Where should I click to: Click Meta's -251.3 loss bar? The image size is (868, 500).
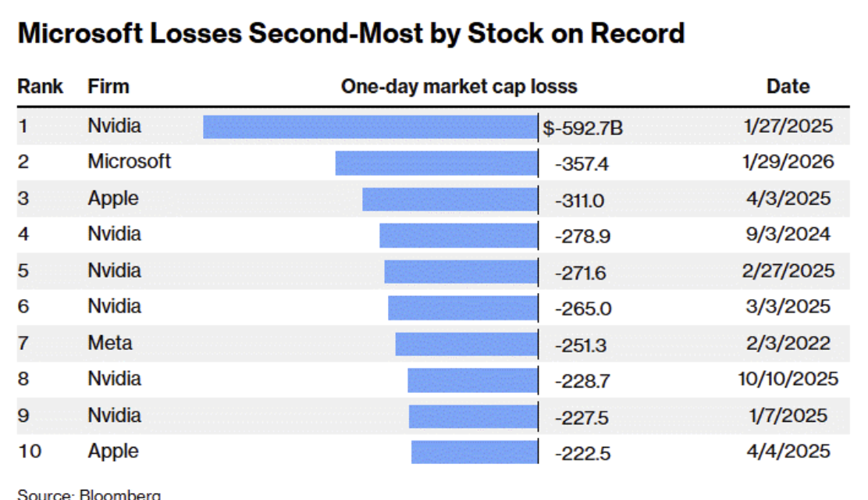(x=466, y=344)
